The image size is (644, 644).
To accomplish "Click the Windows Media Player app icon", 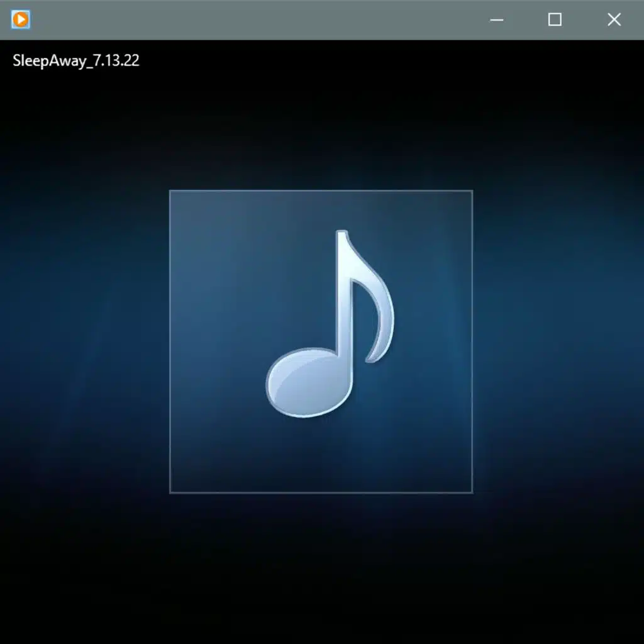I will 21,19.
